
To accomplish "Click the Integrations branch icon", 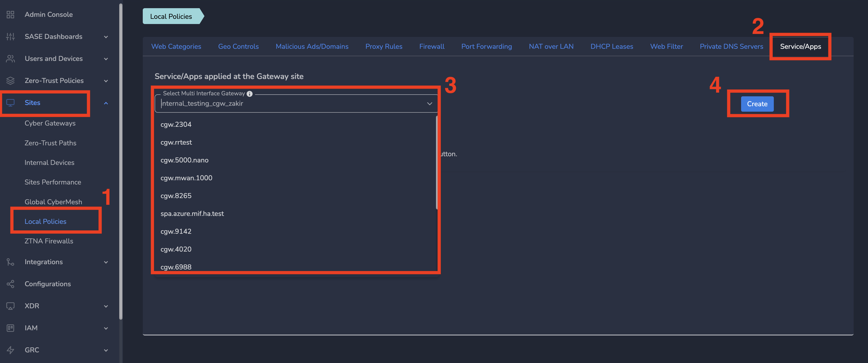I will pos(10,262).
